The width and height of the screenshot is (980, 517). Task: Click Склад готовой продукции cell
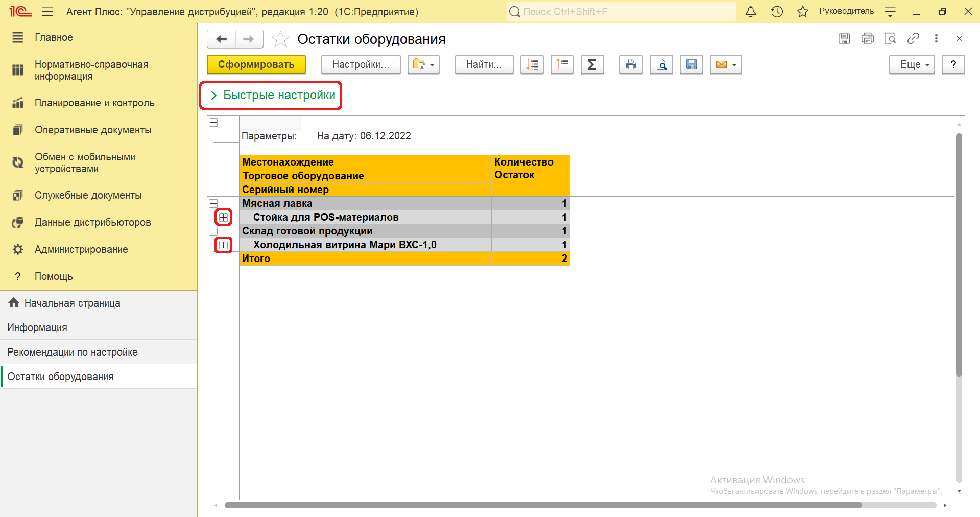pos(365,231)
